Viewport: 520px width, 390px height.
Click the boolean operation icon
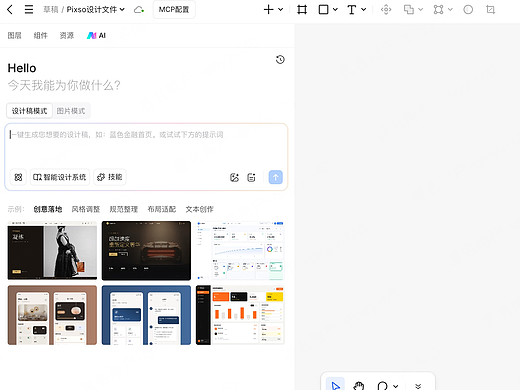(x=409, y=9)
